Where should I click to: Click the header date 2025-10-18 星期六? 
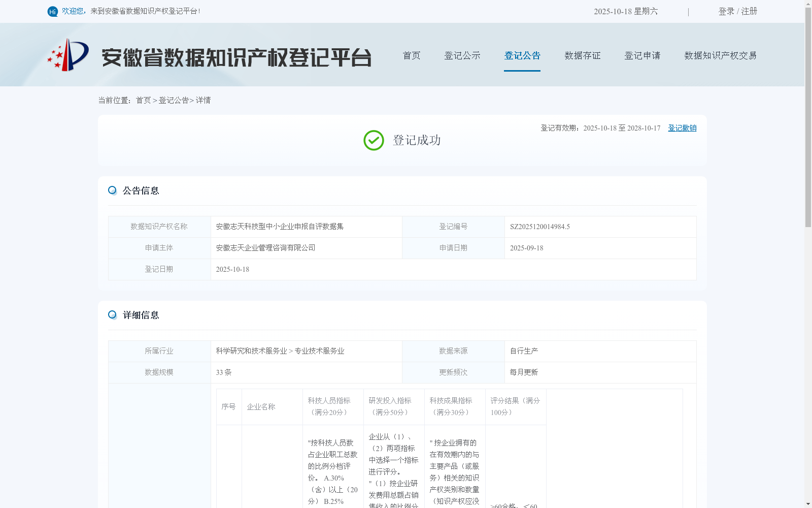(626, 11)
